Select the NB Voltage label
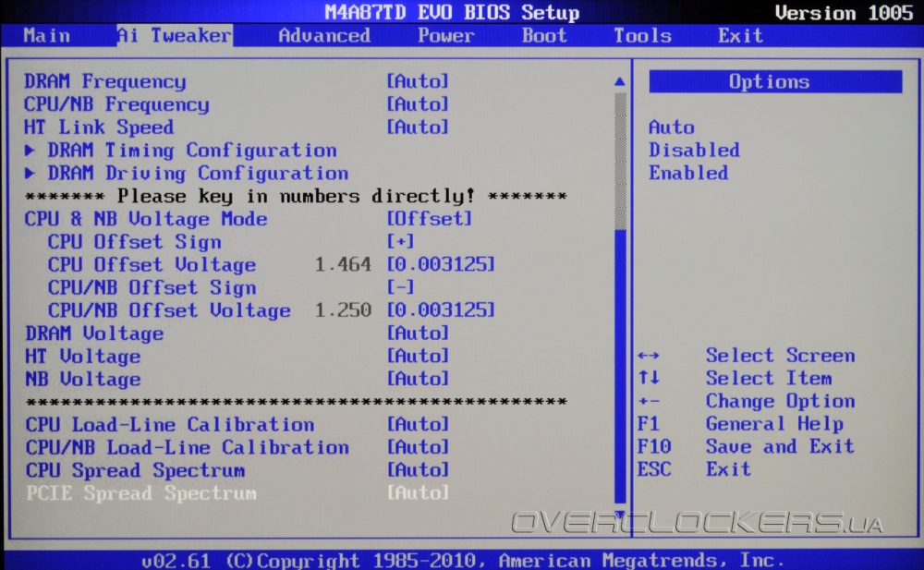This screenshot has width=924, height=570. pyautogui.click(x=82, y=379)
